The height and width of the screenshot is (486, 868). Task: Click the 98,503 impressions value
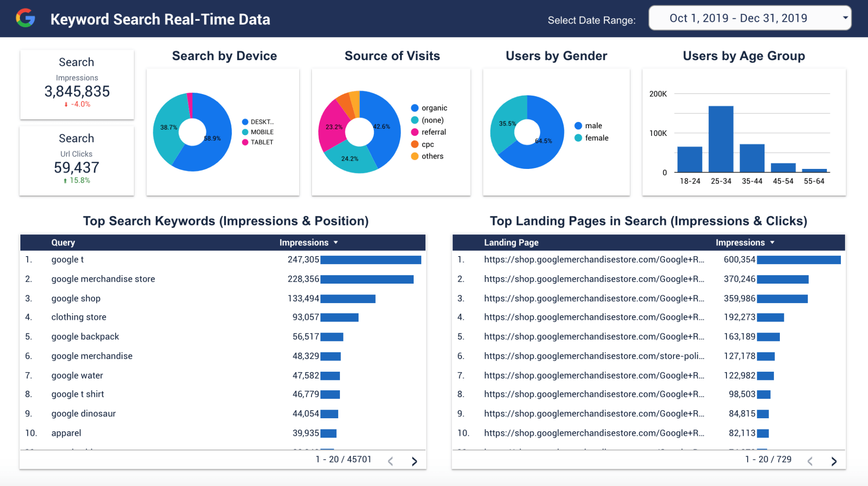pos(742,394)
